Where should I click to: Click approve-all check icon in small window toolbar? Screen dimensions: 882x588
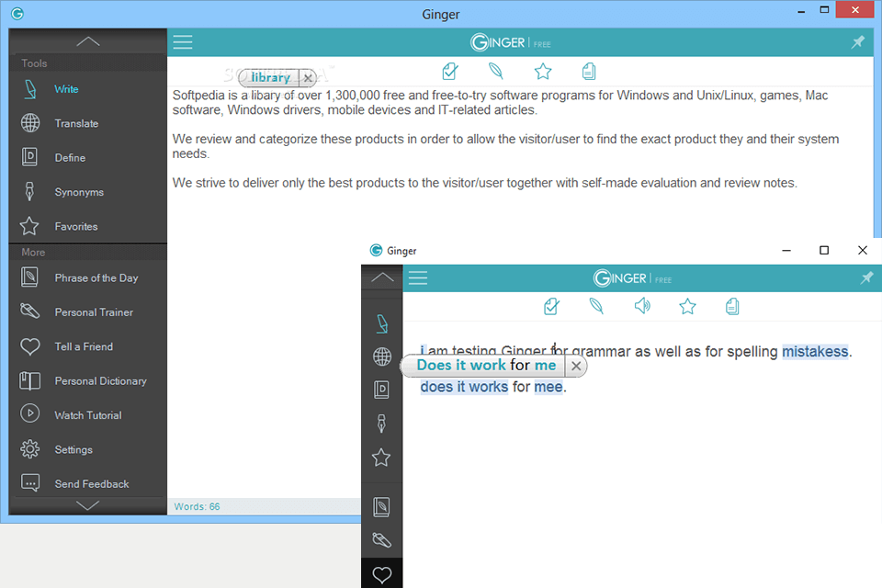click(x=552, y=307)
